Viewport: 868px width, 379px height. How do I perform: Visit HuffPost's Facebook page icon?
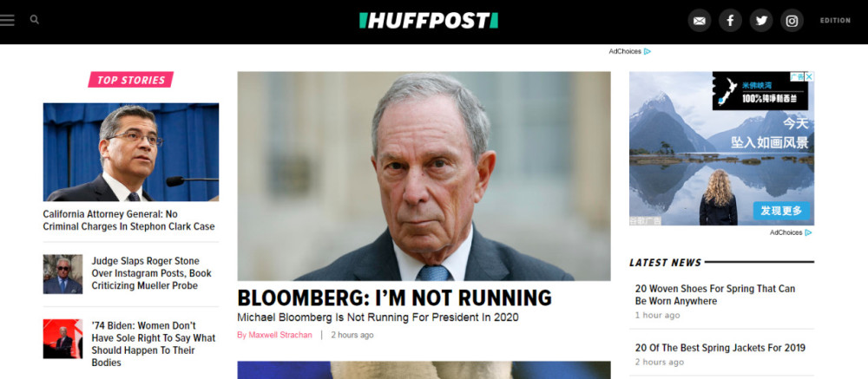[730, 21]
